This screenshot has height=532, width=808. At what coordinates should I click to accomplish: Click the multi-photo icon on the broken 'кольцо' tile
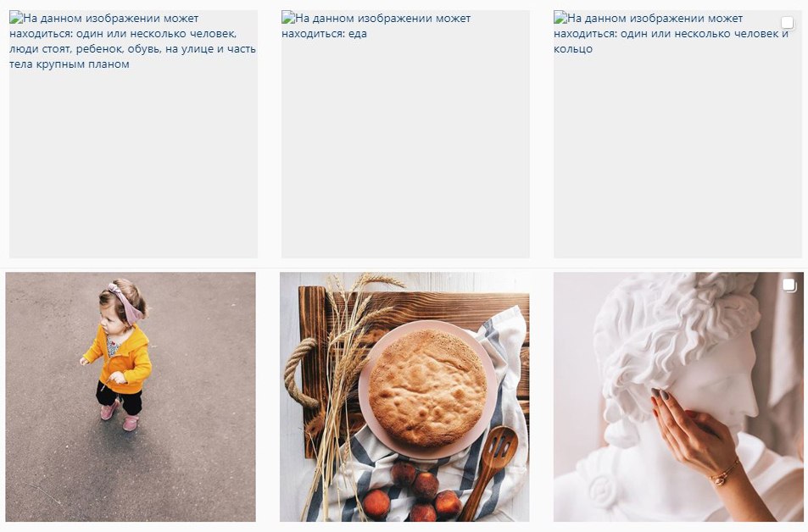[788, 23]
